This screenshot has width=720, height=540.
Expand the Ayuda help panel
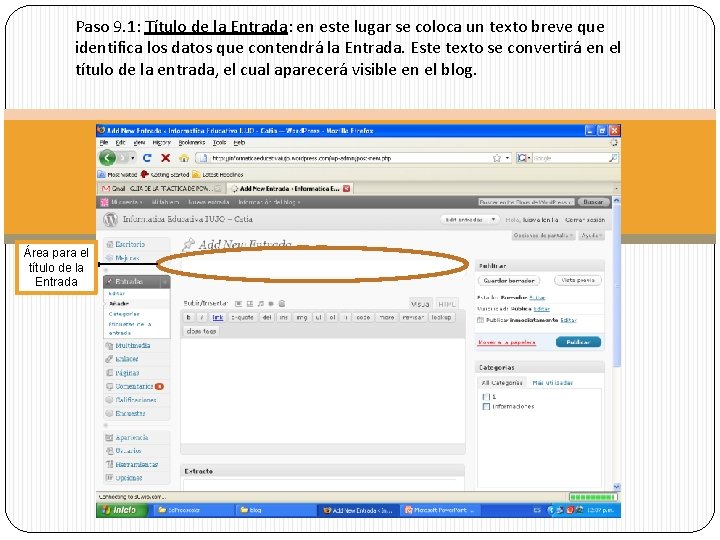[x=591, y=236]
